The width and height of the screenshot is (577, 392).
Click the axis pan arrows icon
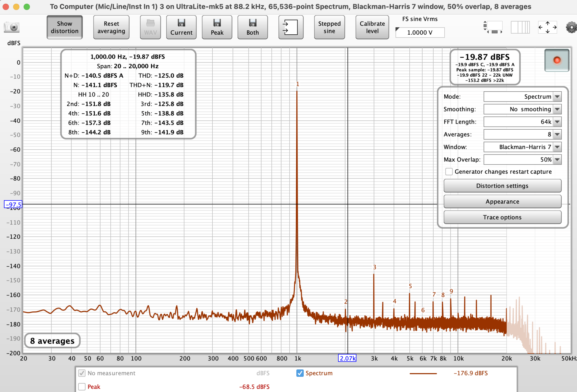pos(547,27)
